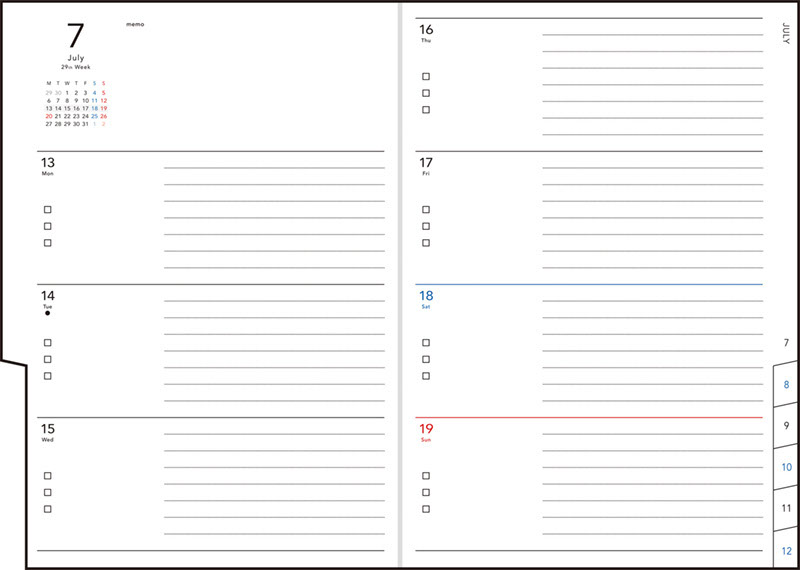Image resolution: width=800 pixels, height=570 pixels.
Task: Select 22 in the mini calendar
Action: point(67,116)
